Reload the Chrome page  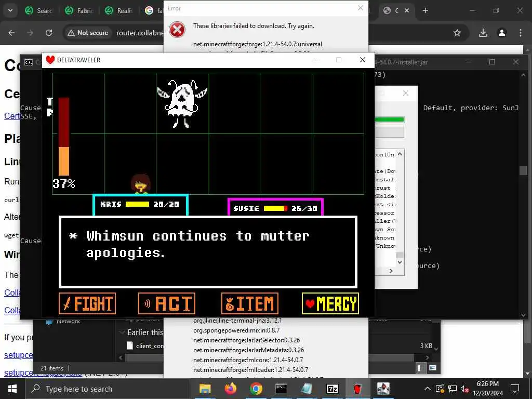click(49, 33)
